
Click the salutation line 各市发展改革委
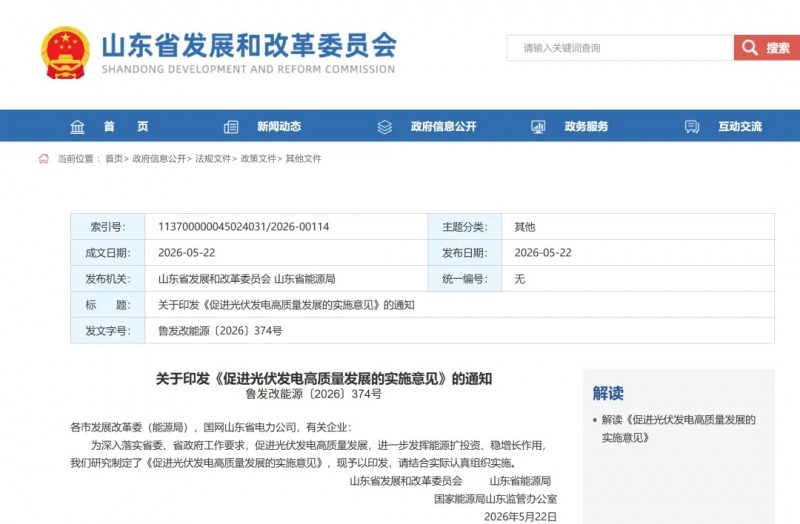211,427
